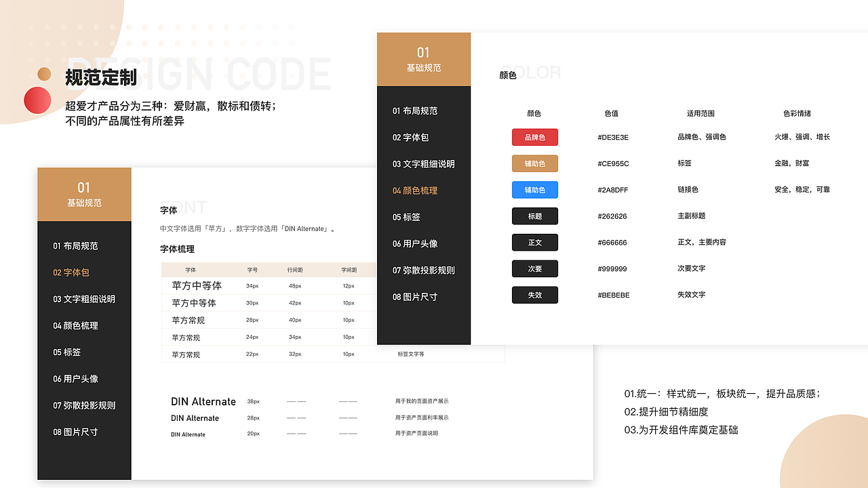The height and width of the screenshot is (488, 868).
Task: Click the 次要文字 usage cell
Action: 691,268
